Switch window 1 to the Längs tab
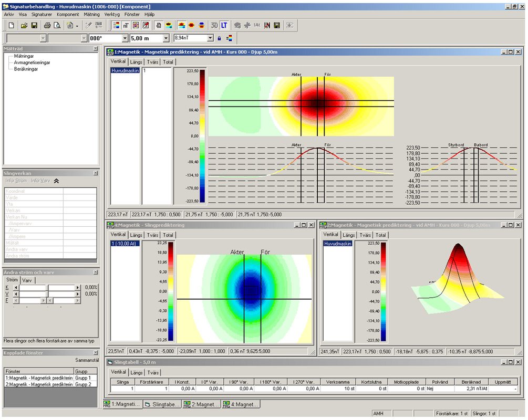 pos(136,62)
